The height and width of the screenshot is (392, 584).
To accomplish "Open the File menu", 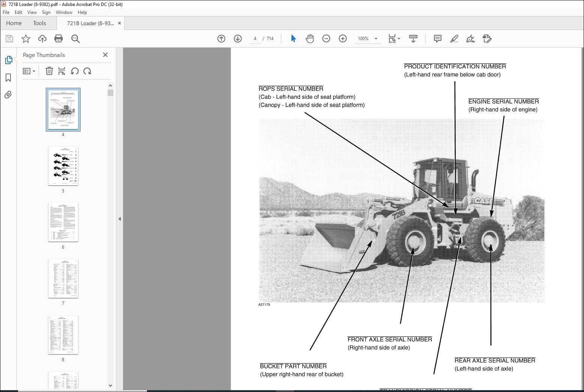I will point(6,12).
